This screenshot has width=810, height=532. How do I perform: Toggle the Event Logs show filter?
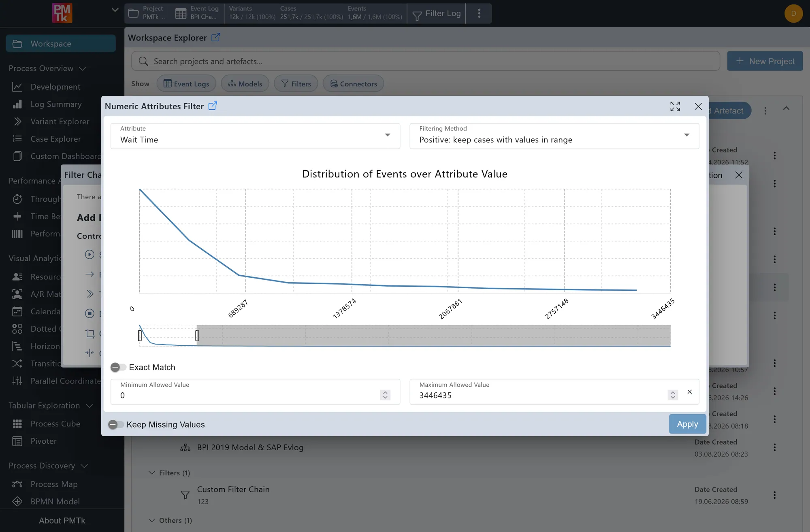(x=186, y=84)
